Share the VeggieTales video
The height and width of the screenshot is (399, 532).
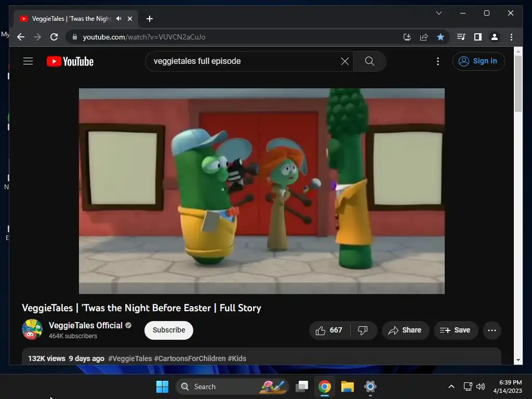[x=405, y=330]
